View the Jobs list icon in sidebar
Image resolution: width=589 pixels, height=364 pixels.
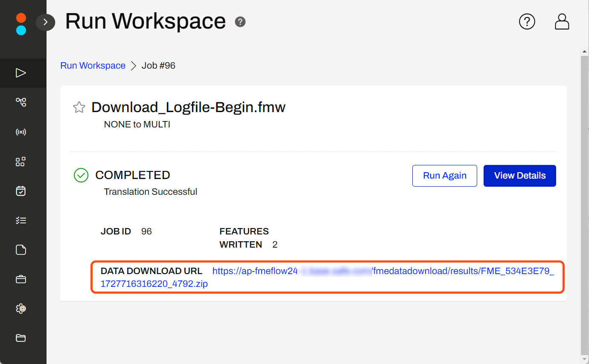coord(20,220)
